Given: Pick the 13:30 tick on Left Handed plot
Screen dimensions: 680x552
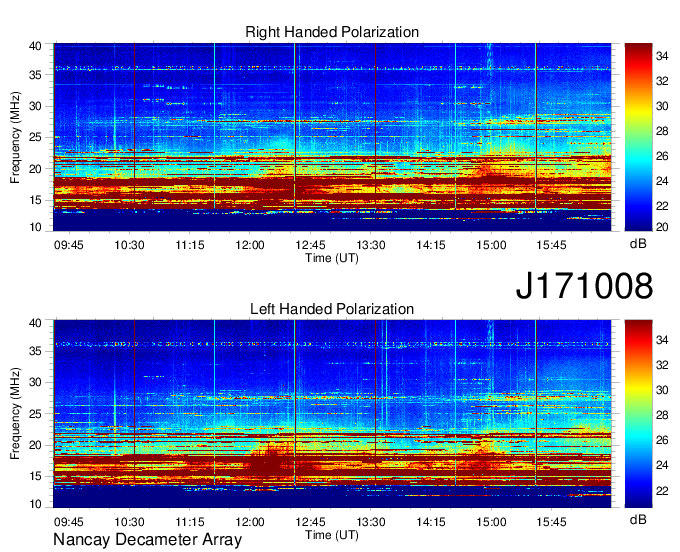Looking at the screenshot, I should (x=371, y=522).
